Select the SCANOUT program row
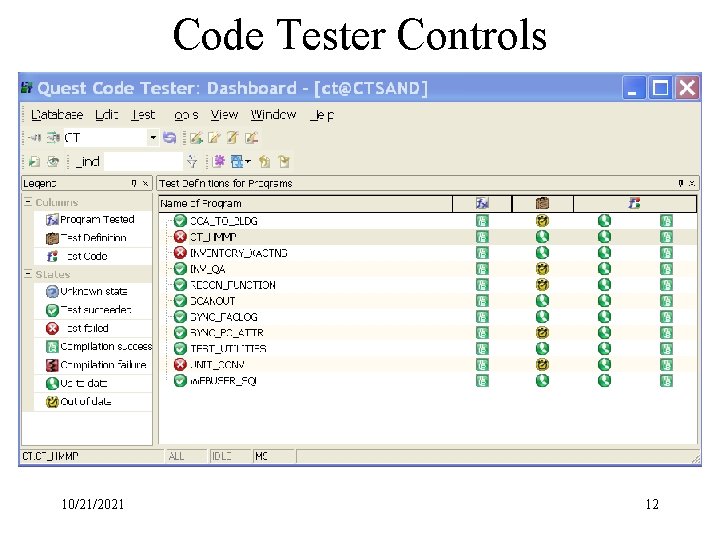 [x=428, y=301]
